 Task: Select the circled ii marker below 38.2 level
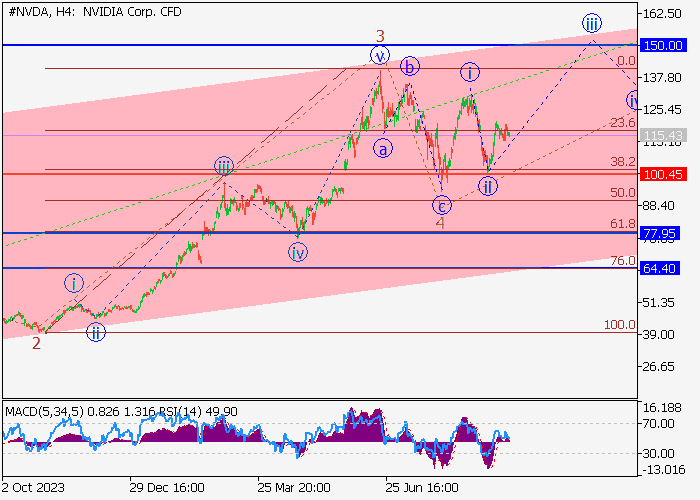(x=488, y=186)
